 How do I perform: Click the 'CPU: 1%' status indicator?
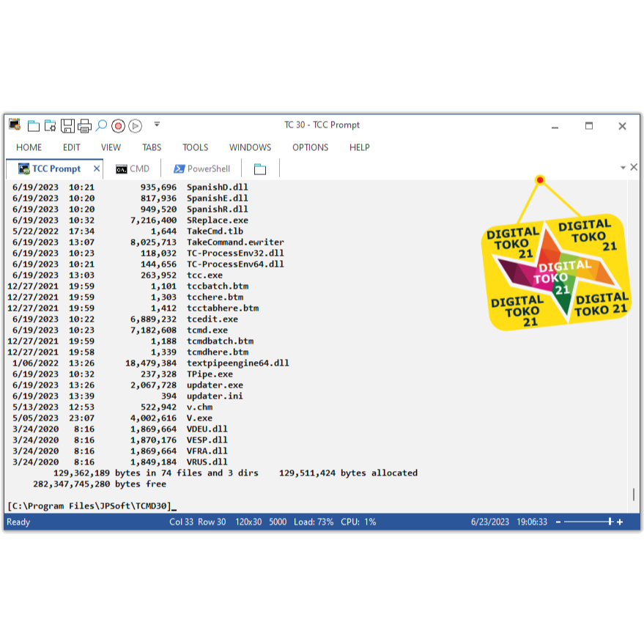358,522
